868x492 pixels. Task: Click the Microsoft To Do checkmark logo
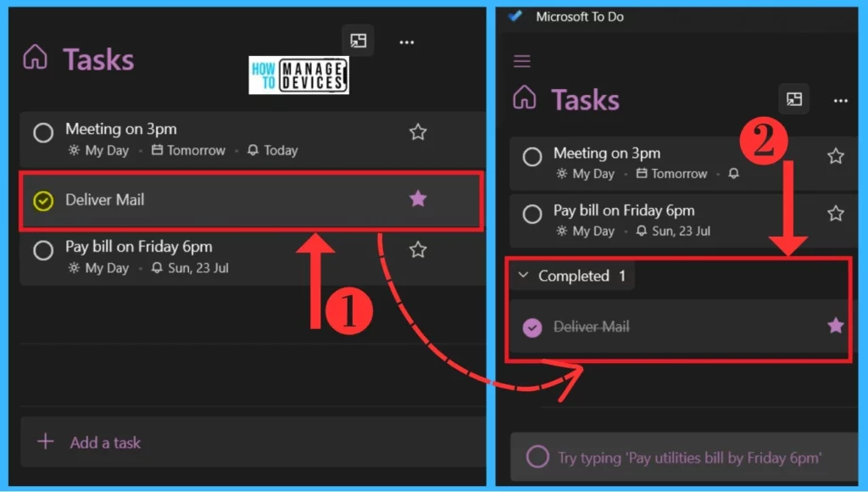(x=515, y=15)
